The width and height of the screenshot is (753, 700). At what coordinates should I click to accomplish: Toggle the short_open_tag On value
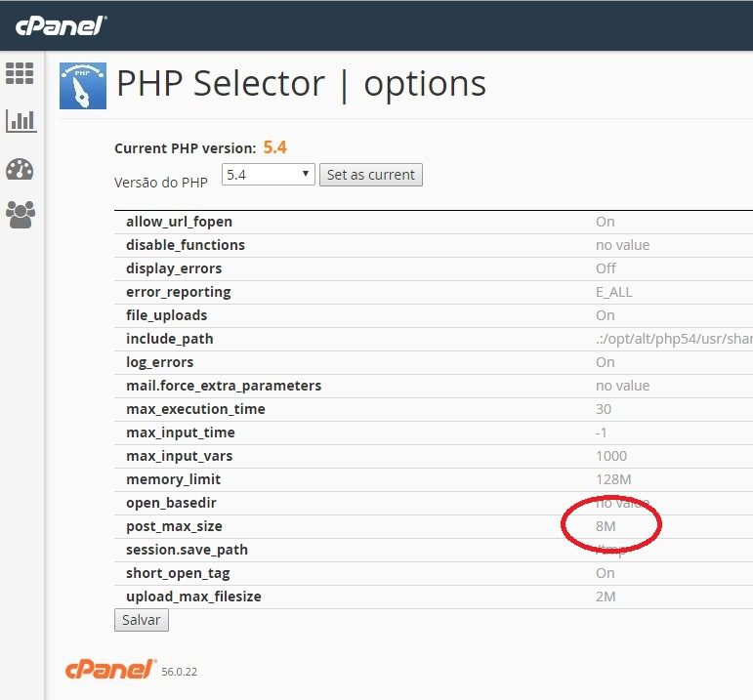(x=606, y=573)
